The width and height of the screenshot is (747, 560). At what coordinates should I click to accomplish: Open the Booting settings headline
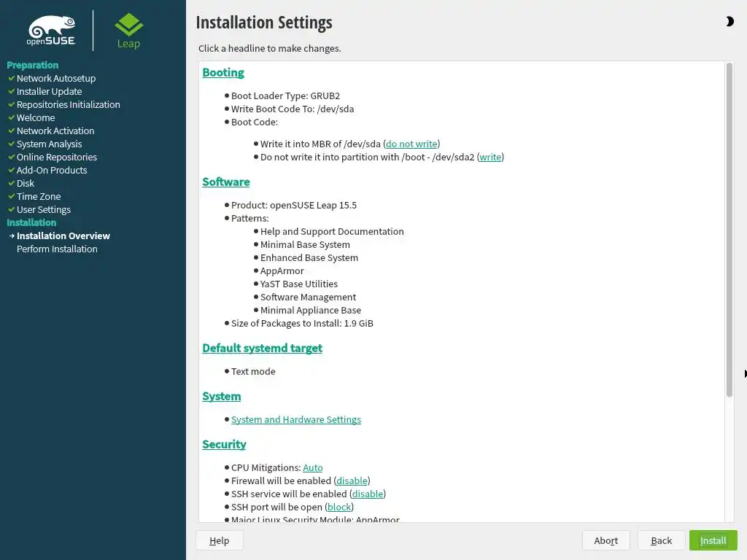click(223, 72)
